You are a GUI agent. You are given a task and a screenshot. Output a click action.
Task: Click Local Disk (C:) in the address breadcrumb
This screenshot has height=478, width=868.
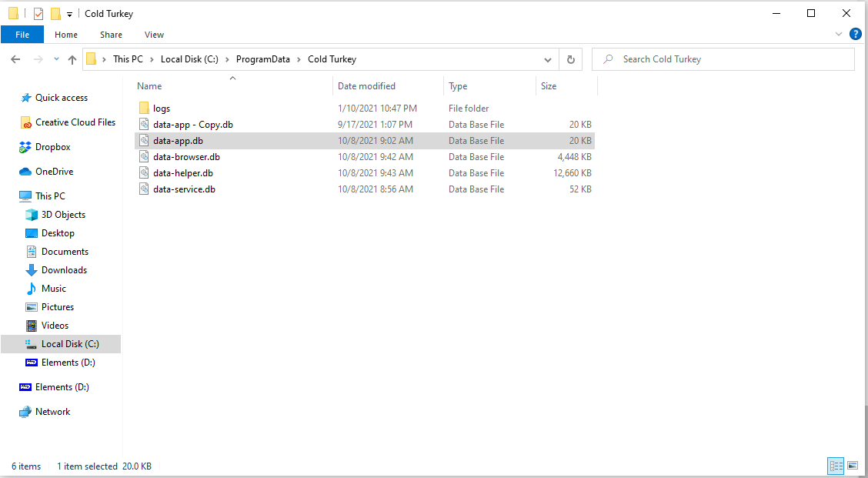point(189,59)
